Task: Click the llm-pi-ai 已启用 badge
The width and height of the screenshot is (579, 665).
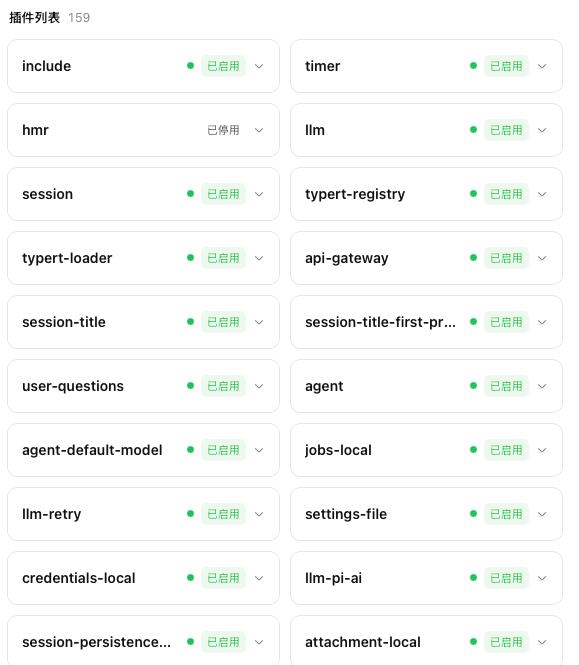Action: 506,578
